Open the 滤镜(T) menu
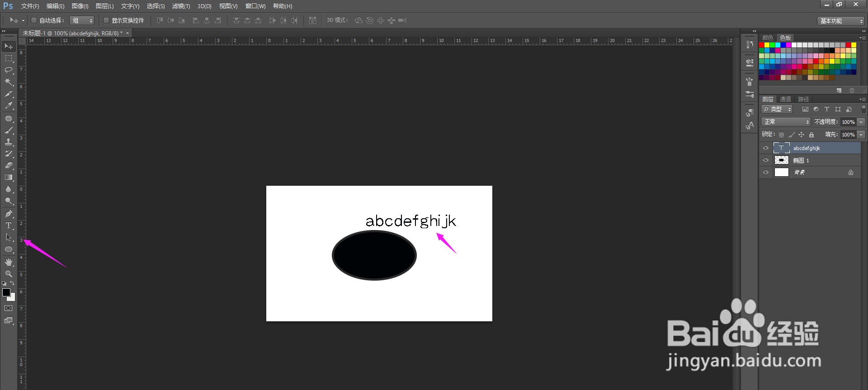 [181, 6]
